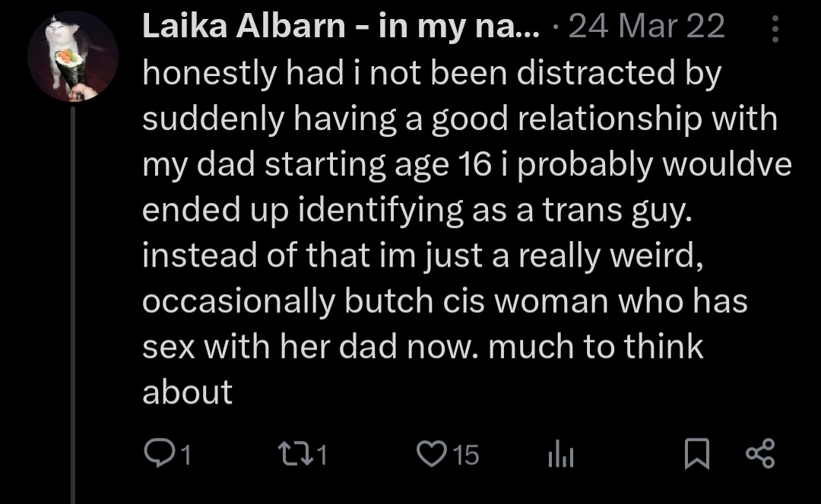Retweet this post using the arrows icon
Image resolution: width=821 pixels, height=504 pixels.
[293, 455]
